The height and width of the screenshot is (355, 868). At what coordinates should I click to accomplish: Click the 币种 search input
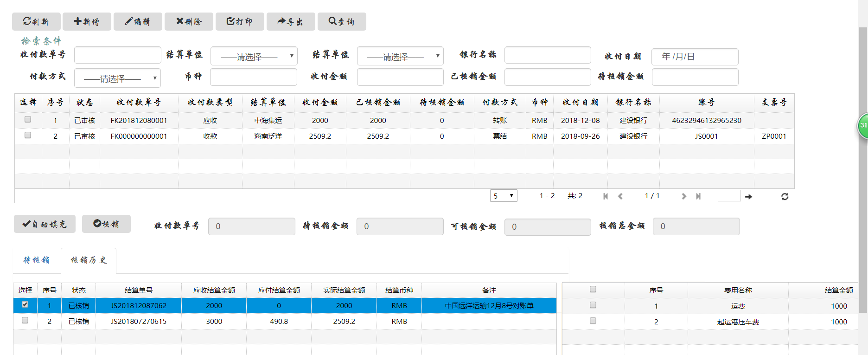(254, 77)
